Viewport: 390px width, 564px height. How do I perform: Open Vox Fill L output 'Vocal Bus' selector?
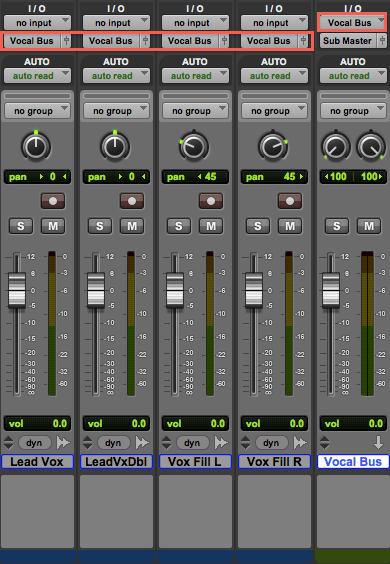coord(190,41)
